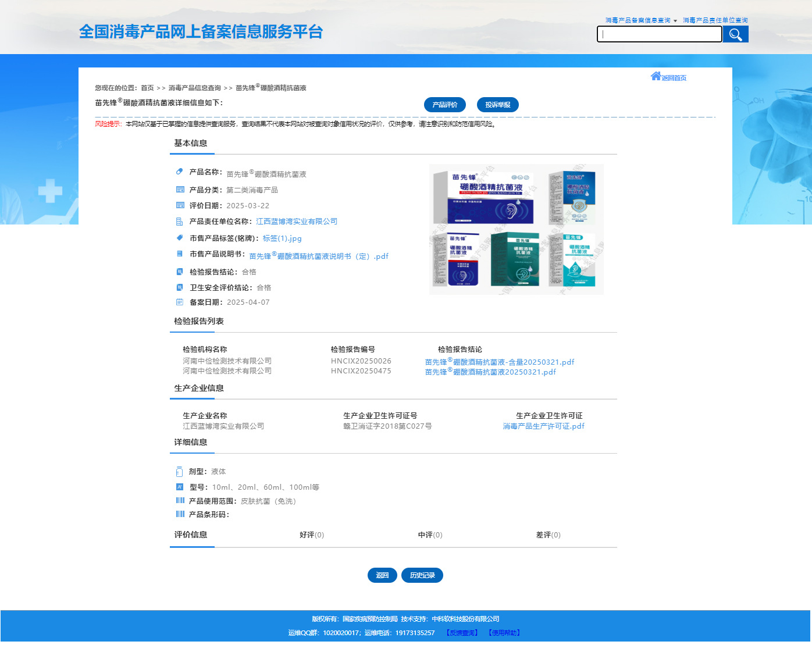Open the 含量20250321.pdf inspection report
812x652 pixels.
[x=500, y=362]
